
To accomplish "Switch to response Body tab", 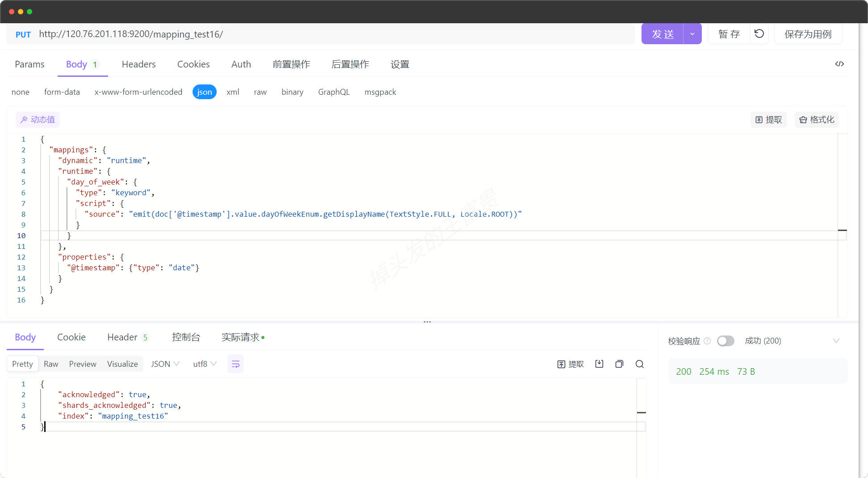I will coord(25,337).
